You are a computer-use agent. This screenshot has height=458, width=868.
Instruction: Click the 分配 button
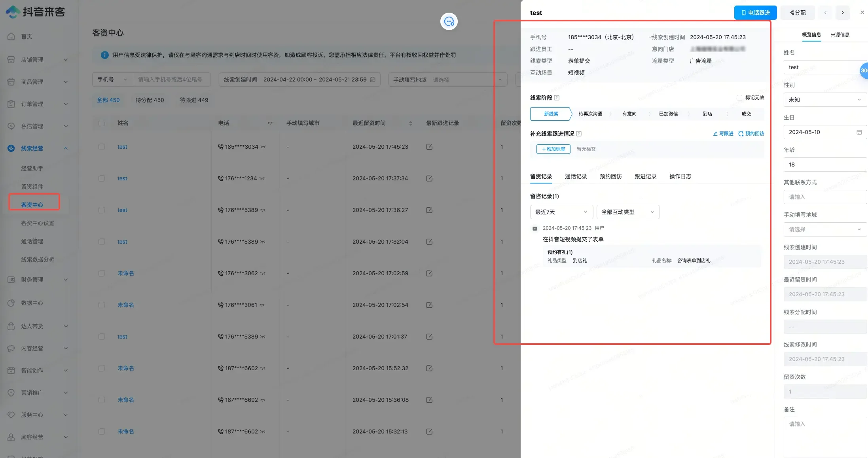point(798,13)
